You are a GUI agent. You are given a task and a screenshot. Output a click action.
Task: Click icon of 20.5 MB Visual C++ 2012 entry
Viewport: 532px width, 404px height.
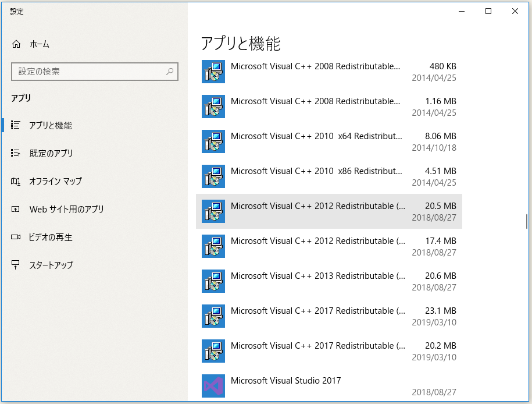point(213,211)
